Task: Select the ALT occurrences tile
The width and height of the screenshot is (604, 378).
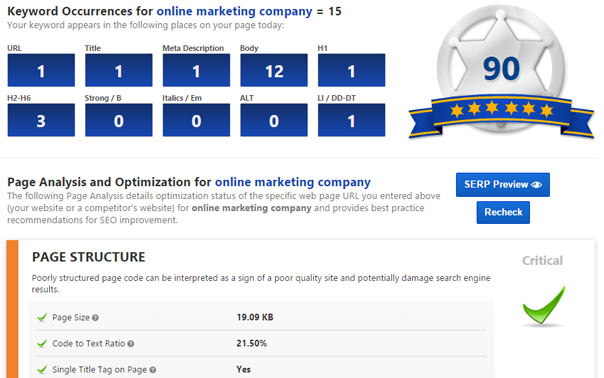Action: pos(274,120)
